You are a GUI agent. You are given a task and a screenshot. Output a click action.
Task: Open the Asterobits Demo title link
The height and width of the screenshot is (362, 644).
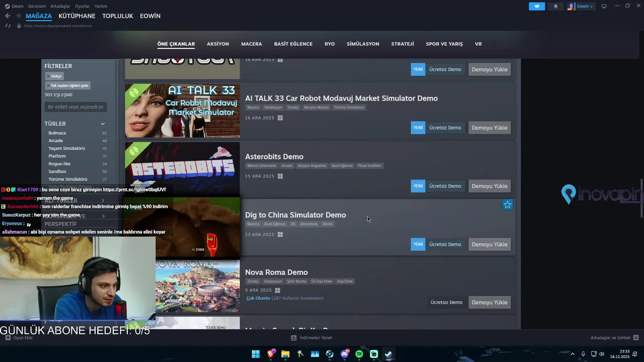coord(274,156)
